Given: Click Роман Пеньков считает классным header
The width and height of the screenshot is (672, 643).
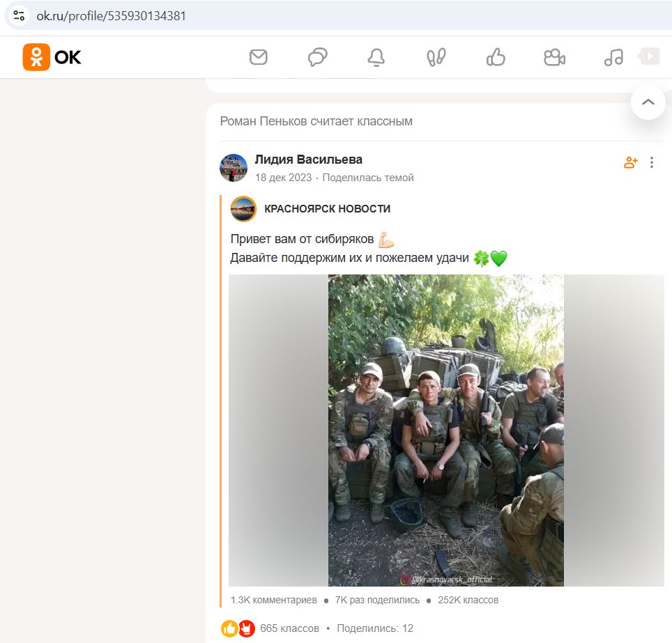Looking at the screenshot, I should 316,121.
